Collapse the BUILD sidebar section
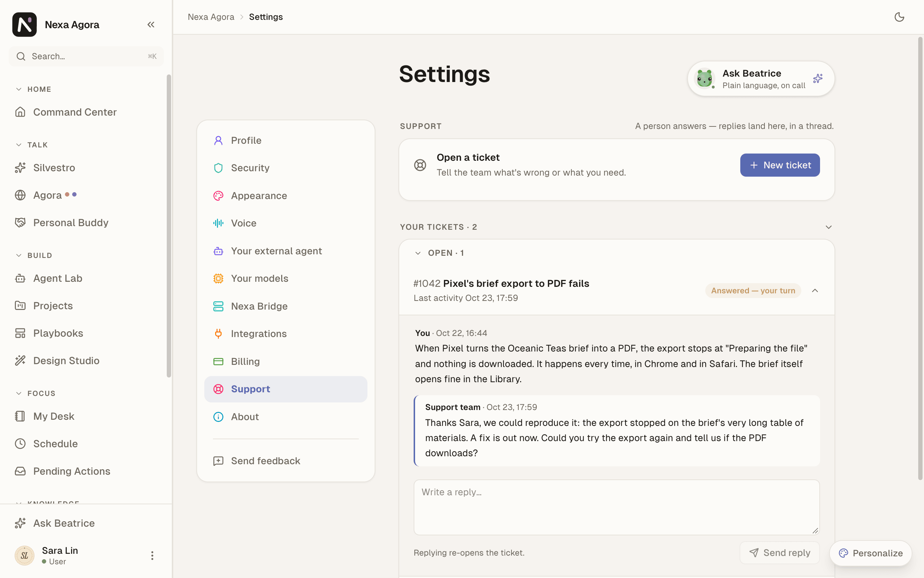The image size is (924, 578). tap(19, 255)
